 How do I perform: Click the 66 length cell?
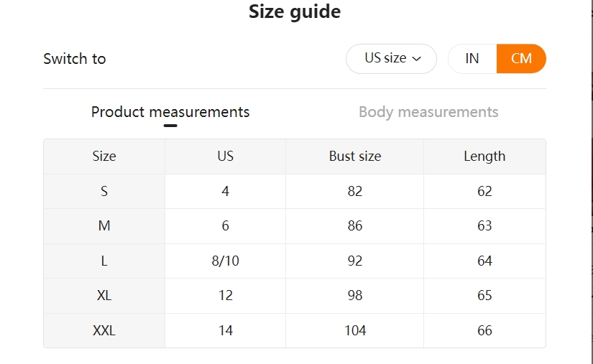point(484,330)
